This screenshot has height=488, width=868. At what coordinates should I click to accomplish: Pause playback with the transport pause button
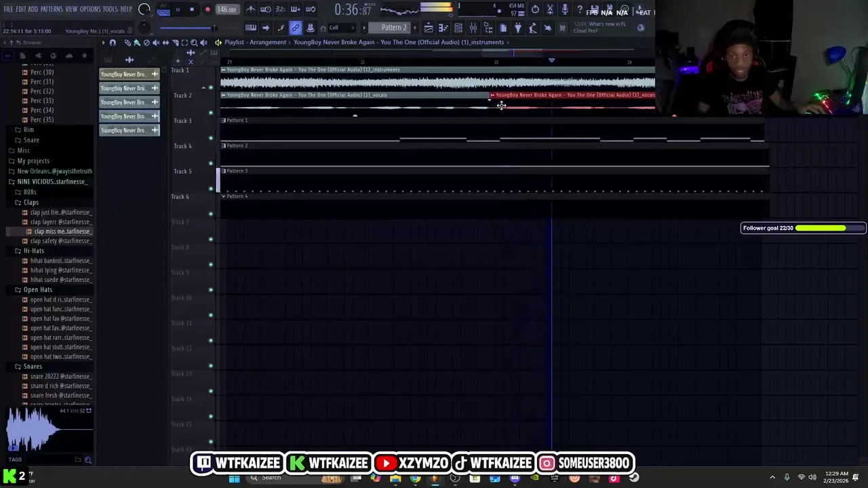tap(178, 10)
